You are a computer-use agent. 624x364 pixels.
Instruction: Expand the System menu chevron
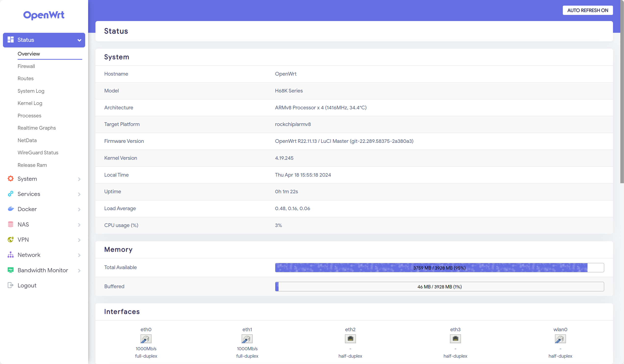click(x=79, y=179)
